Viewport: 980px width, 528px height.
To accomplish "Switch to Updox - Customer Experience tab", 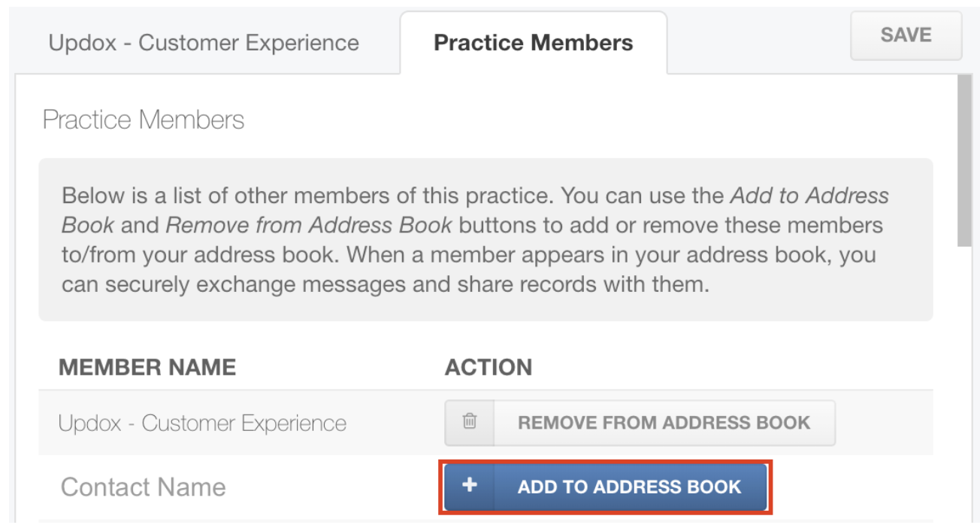I will [x=204, y=43].
